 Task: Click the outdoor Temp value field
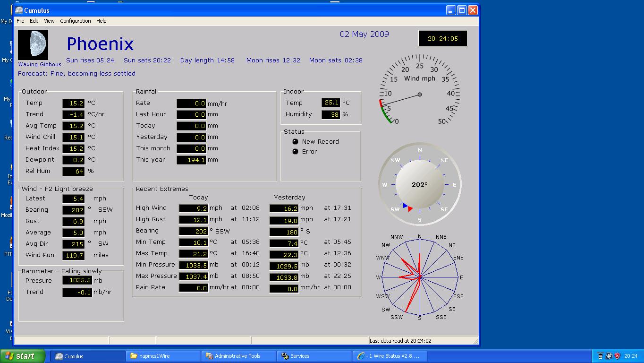pos(74,103)
